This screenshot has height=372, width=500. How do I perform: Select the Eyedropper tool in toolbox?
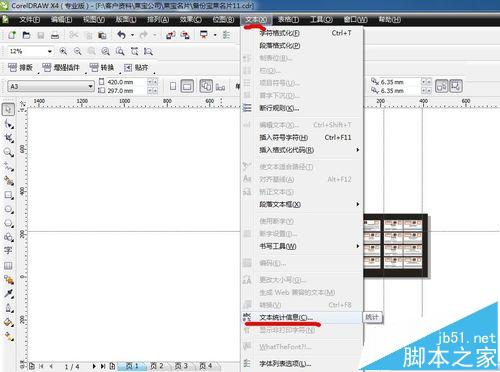(8, 293)
